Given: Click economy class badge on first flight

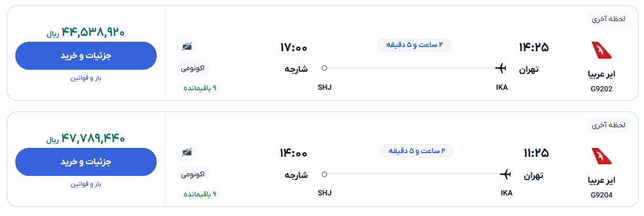Looking at the screenshot, I should tap(193, 68).
